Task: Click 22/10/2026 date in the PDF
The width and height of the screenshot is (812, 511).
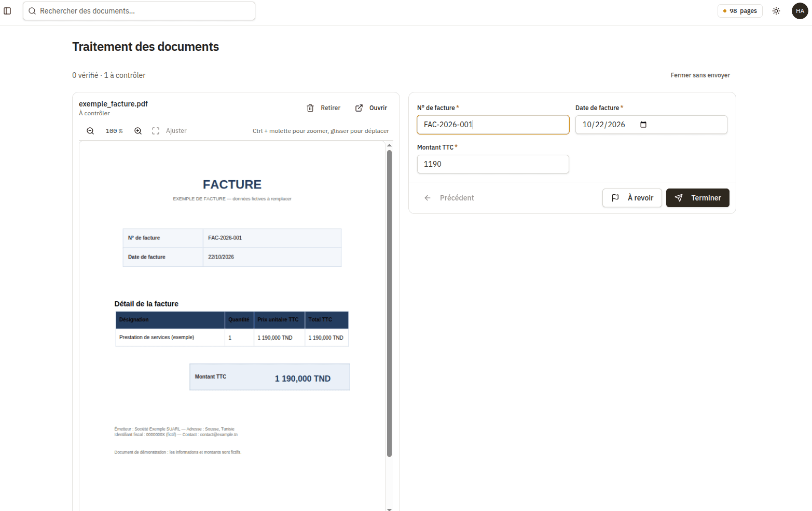Action: point(221,257)
